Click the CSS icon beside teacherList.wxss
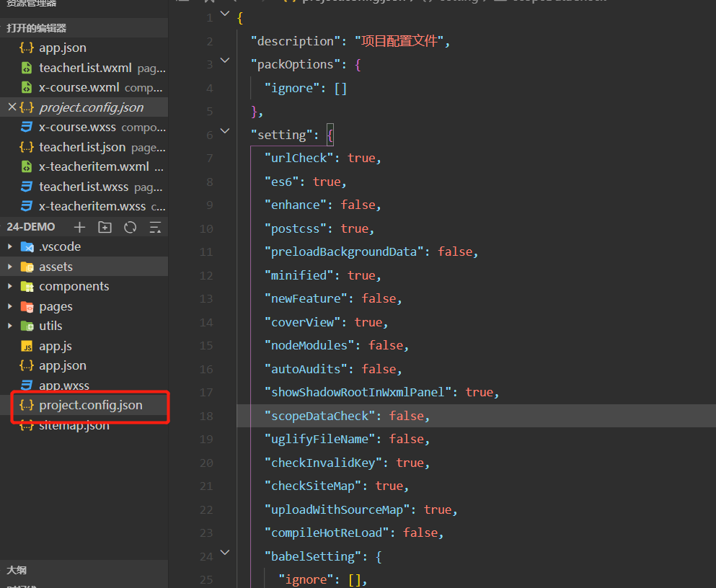 [27, 187]
